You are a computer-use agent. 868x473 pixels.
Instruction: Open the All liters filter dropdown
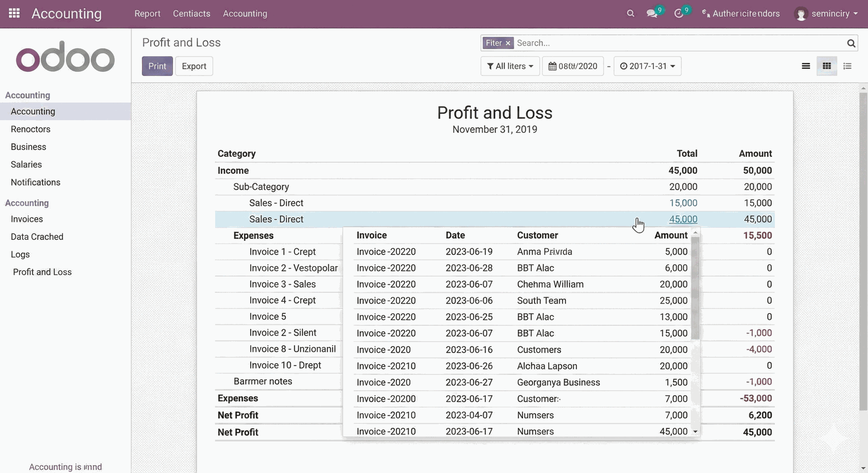point(509,66)
